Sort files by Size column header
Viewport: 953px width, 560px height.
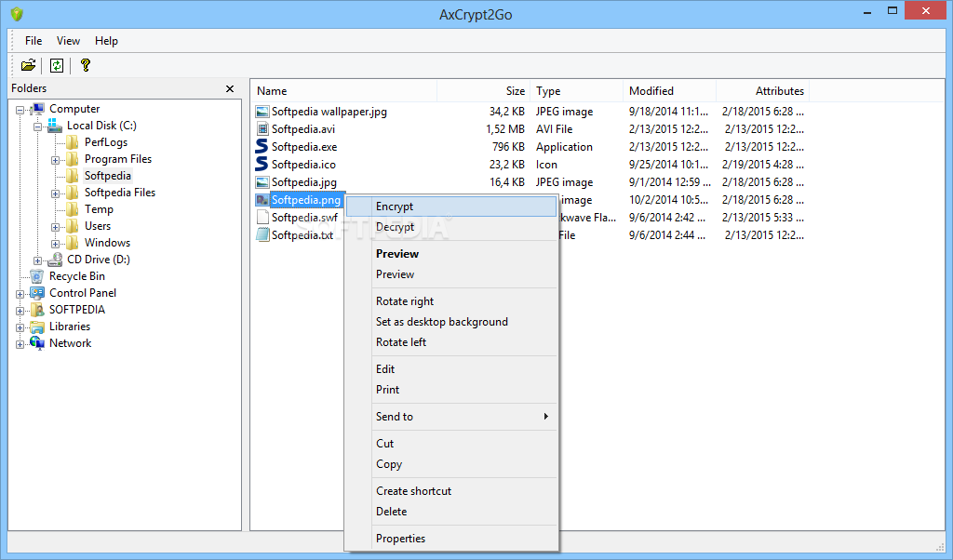coord(484,91)
